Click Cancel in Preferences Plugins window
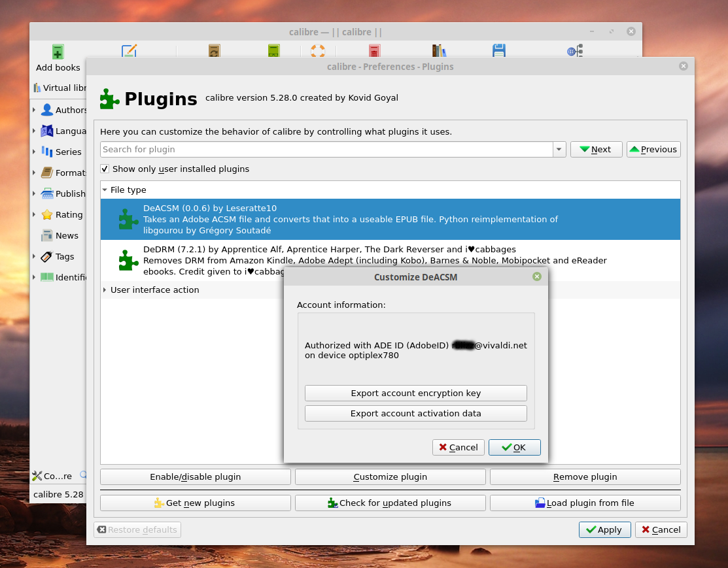 661,530
